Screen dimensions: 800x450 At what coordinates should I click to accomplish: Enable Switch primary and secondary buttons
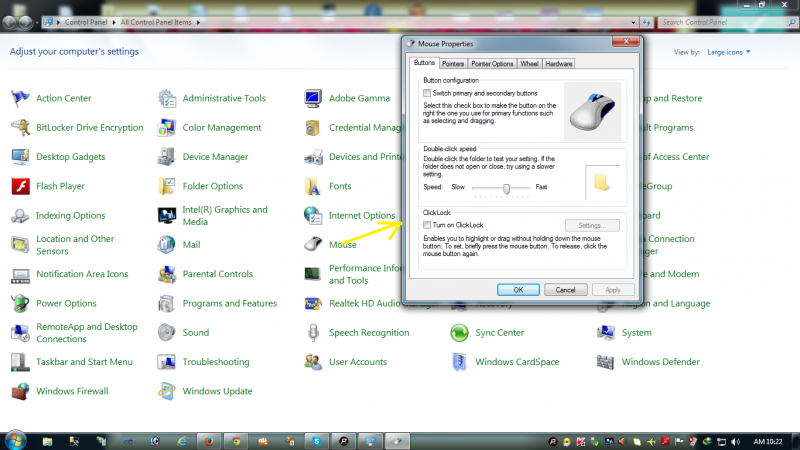pos(427,92)
